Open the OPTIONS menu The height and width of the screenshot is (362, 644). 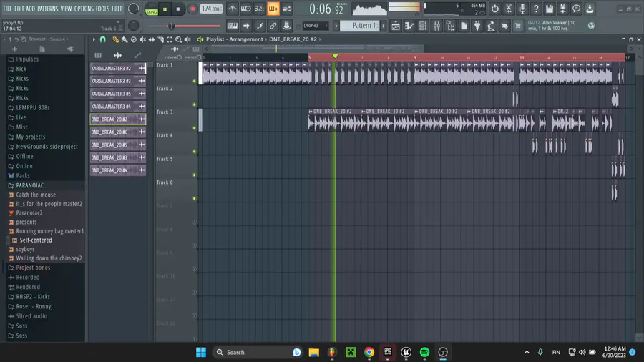click(x=84, y=9)
